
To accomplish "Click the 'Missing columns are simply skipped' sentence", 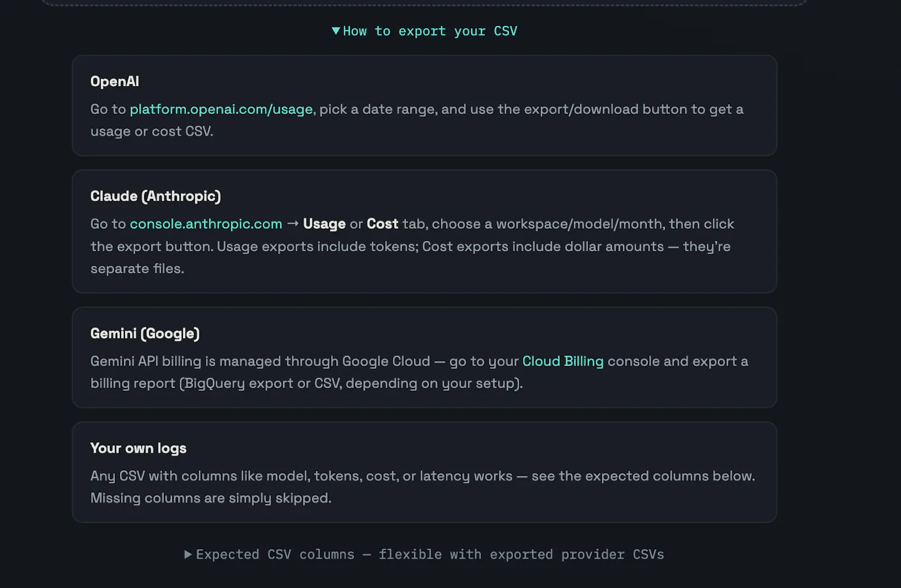I will coord(211,498).
